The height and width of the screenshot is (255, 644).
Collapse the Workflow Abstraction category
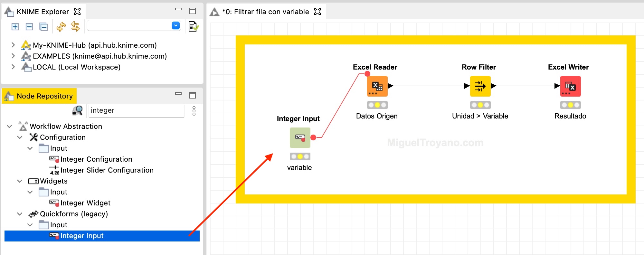[x=10, y=126]
